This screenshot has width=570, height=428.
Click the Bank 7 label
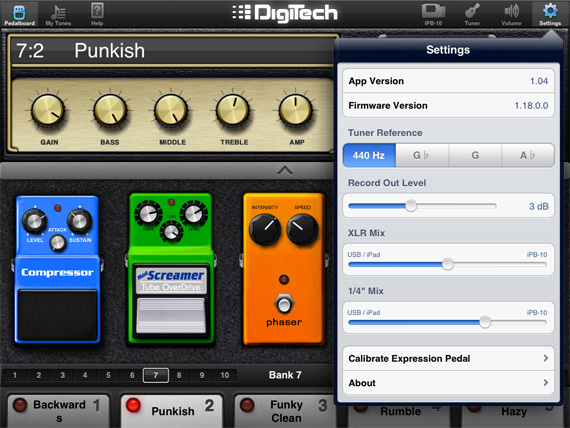285,375
